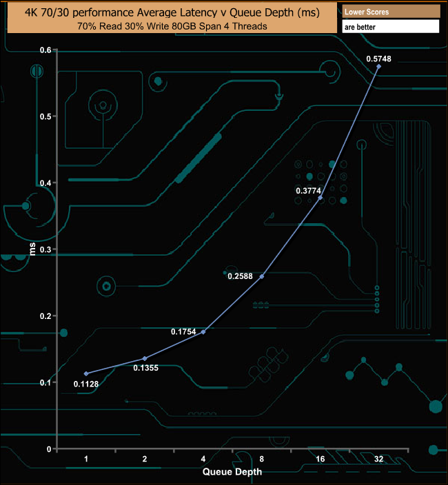Click the data point marker at queue depth 32
Image resolution: width=448 pixels, height=485 pixels.
click(x=379, y=66)
